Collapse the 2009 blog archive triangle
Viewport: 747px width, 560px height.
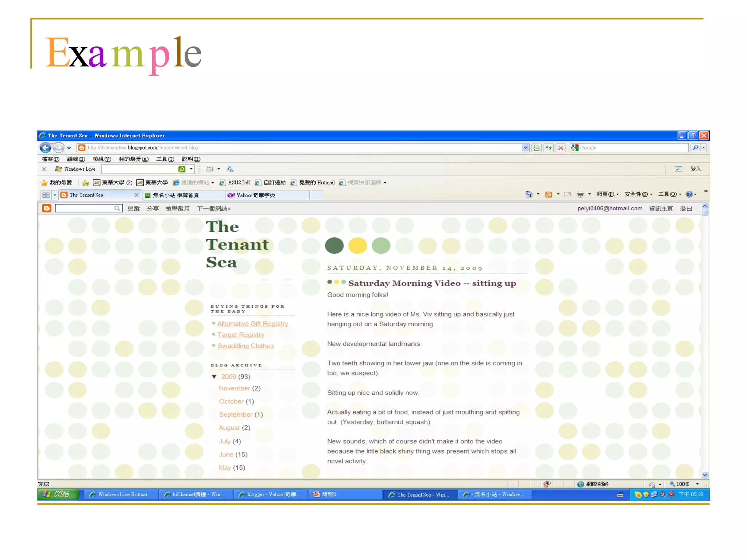(x=214, y=377)
